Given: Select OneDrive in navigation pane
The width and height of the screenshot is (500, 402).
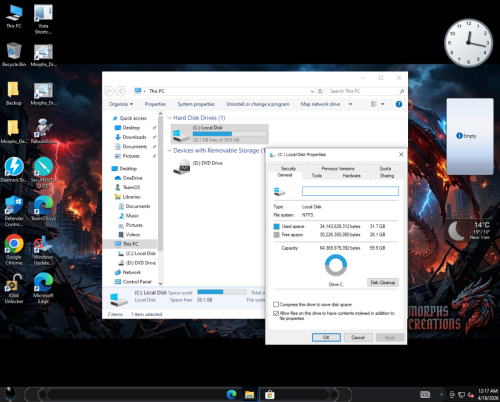Looking at the screenshot, I should point(132,178).
